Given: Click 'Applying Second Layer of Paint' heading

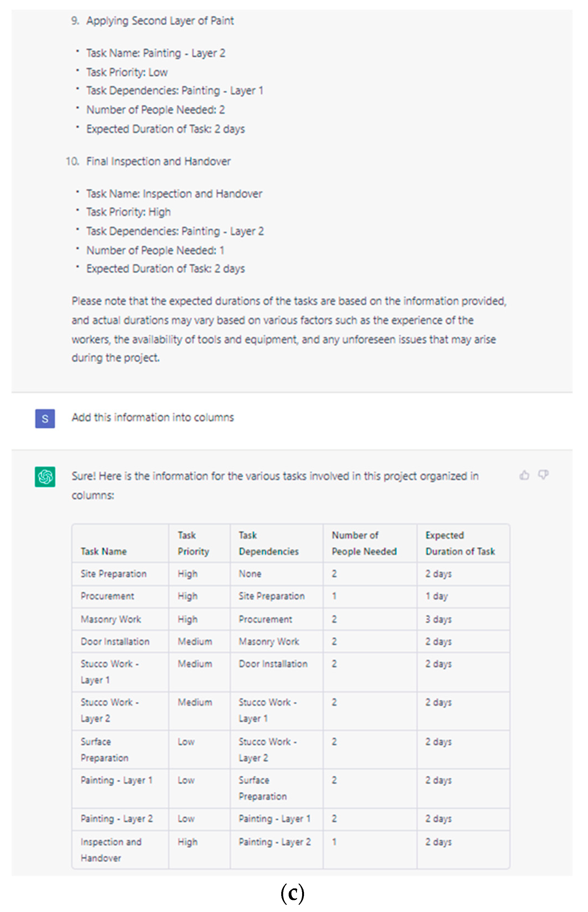Looking at the screenshot, I should (x=160, y=21).
